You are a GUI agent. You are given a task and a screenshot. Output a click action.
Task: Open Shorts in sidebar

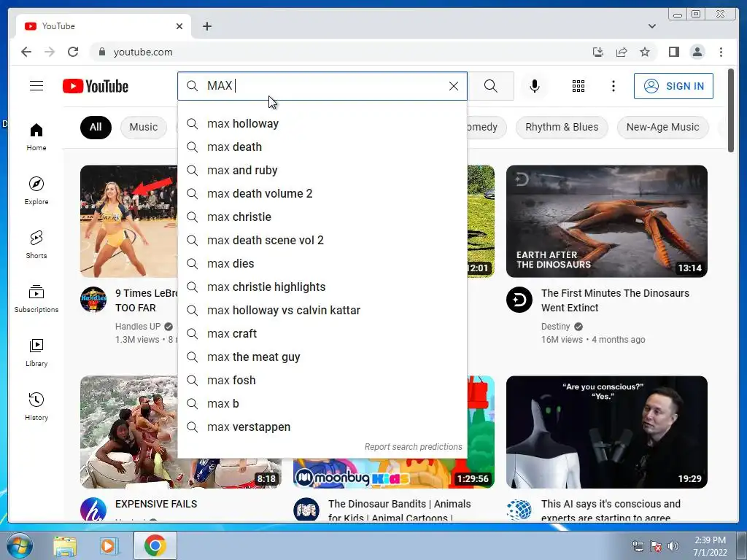(x=36, y=245)
